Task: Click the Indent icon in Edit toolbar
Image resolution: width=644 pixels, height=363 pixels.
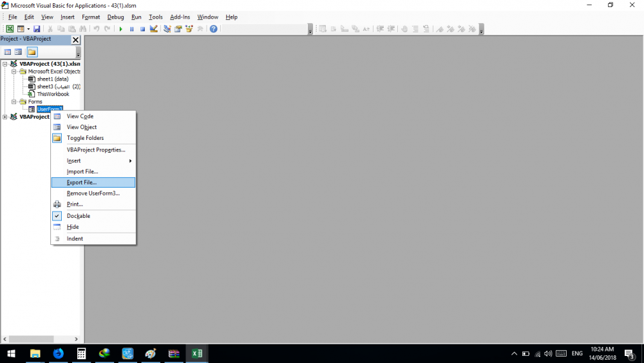Action: click(381, 29)
